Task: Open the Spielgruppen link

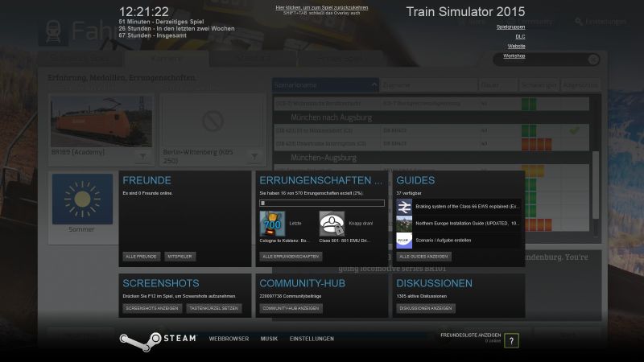Action: [510, 27]
